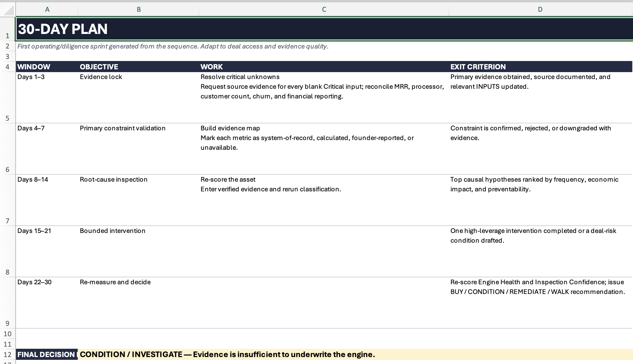Select column A header
The width and height of the screenshot is (633, 364).
click(x=47, y=10)
